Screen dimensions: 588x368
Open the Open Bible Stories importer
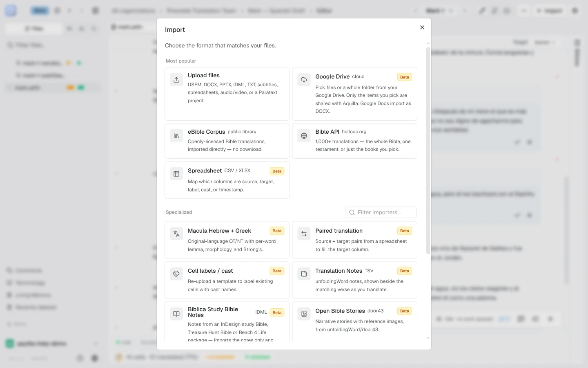355,322
